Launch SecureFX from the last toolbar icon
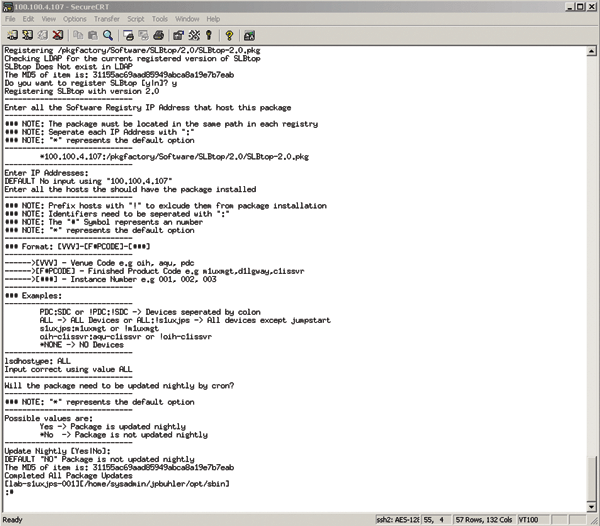600x526 pixels. (x=247, y=34)
